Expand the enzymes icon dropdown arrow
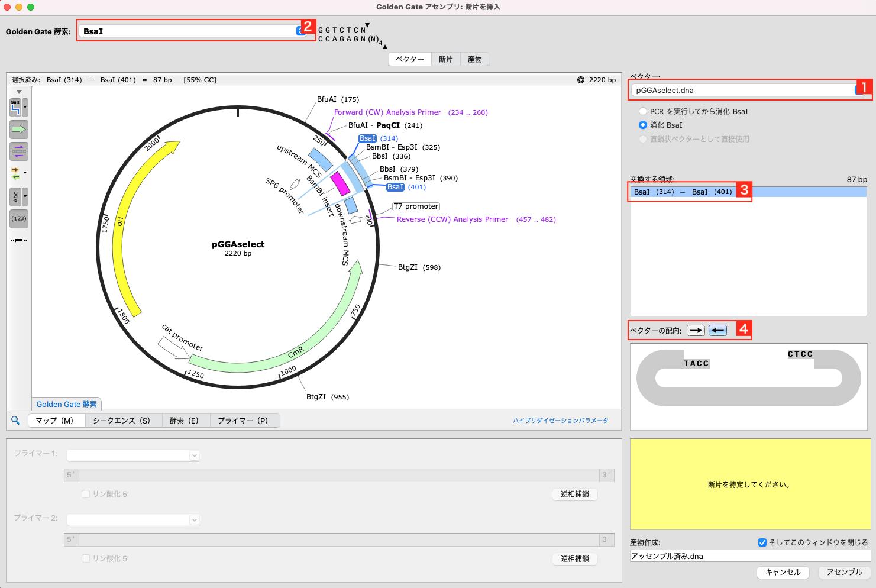The height and width of the screenshot is (588, 876). (x=25, y=108)
